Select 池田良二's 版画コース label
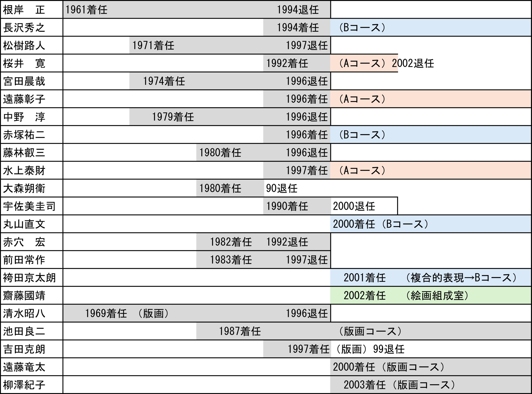The image size is (532, 394). [370, 332]
